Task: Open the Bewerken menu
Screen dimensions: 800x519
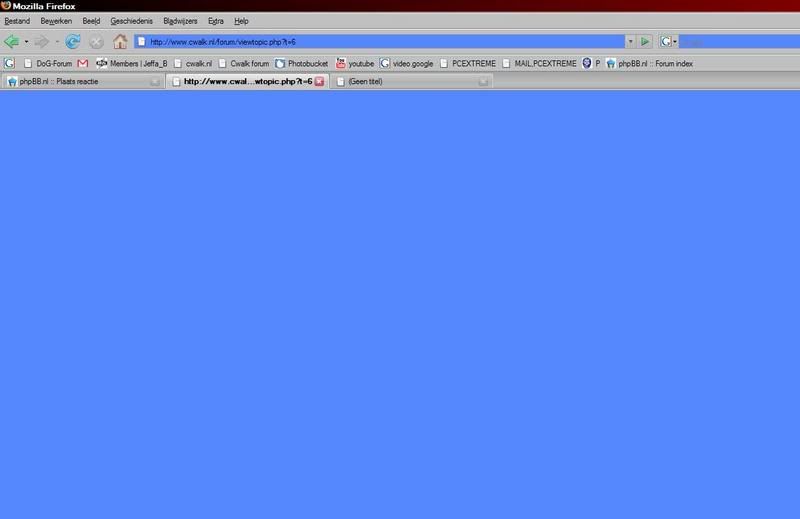Action: coord(56,21)
